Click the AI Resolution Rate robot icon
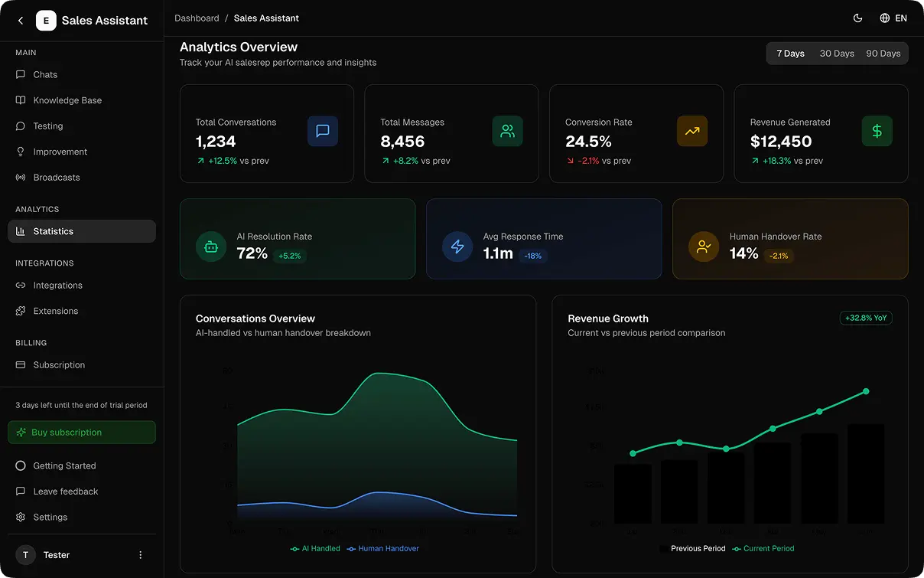Screen dimensions: 924x578 click(211, 247)
